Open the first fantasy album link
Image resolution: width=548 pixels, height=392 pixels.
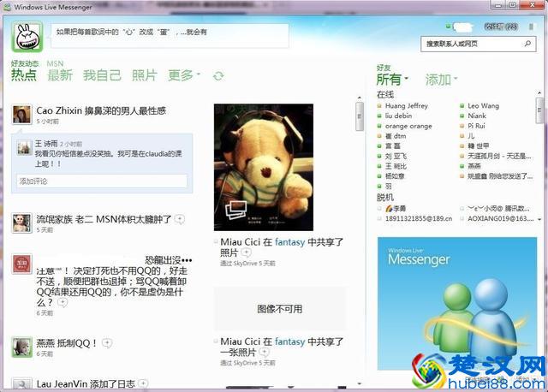(289, 242)
